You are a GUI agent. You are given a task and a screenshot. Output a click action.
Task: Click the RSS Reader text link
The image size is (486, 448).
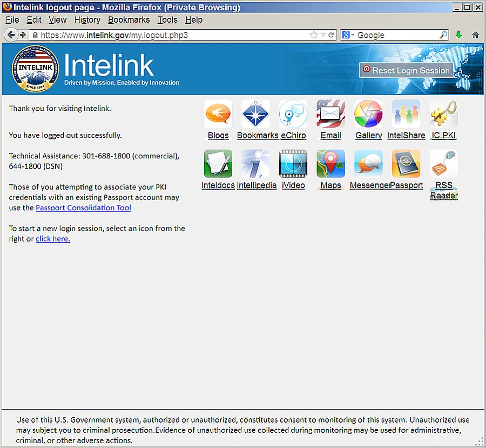point(444,190)
